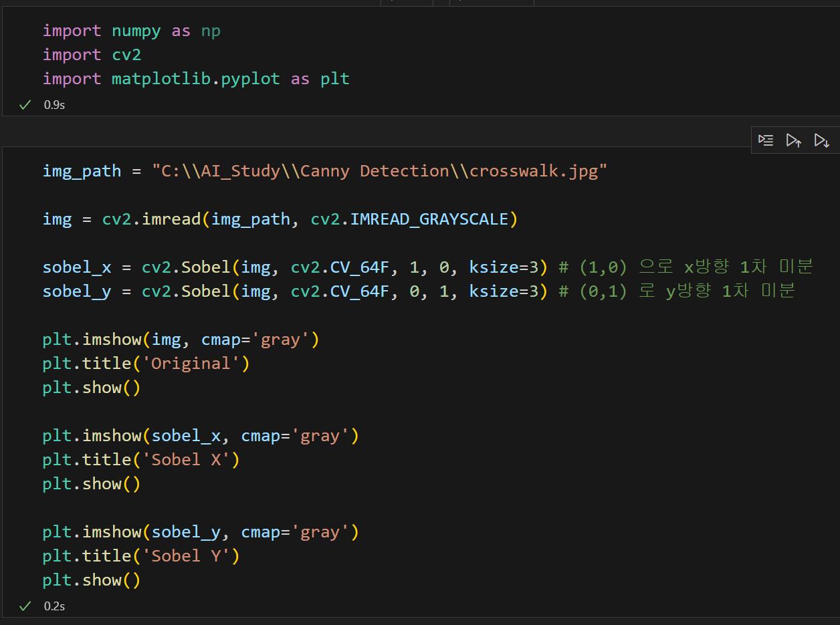The image size is (840, 625).
Task: Click the plt.show() after Sobel Y title
Action: click(x=92, y=580)
